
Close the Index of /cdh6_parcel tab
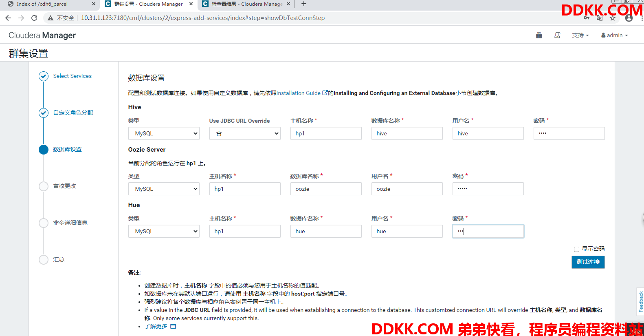coord(94,4)
